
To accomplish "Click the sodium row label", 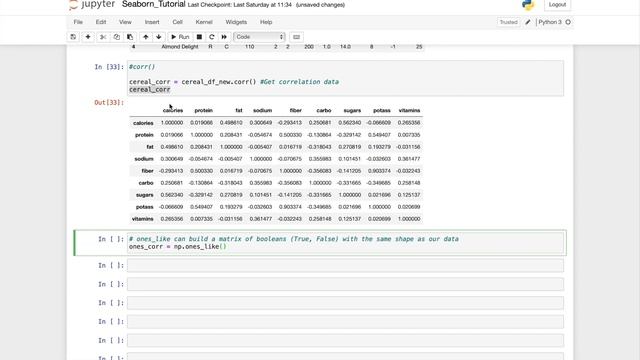I will pos(144,159).
